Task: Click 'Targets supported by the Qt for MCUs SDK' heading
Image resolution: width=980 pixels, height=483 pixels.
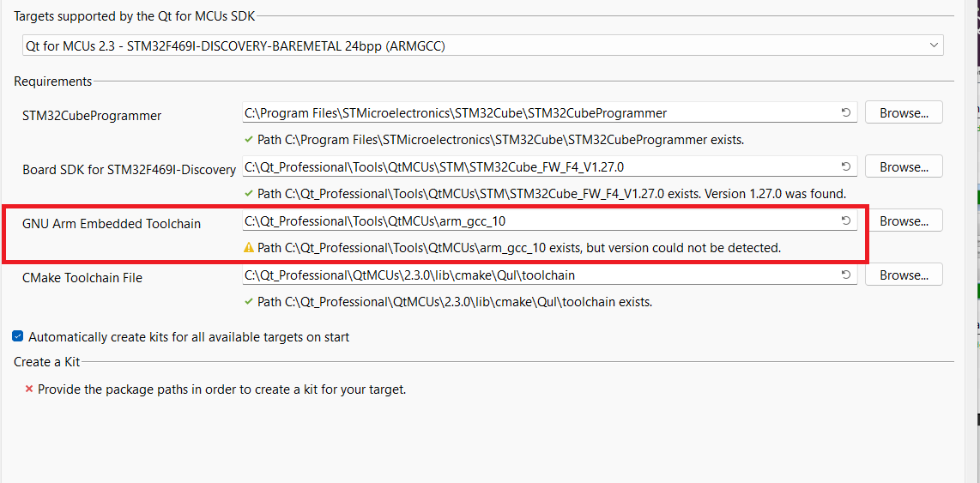Action: tap(135, 17)
